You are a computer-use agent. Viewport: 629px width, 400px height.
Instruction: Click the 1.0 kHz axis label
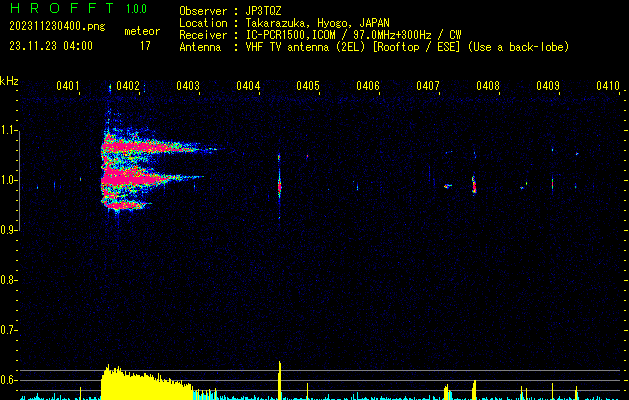coord(9,180)
